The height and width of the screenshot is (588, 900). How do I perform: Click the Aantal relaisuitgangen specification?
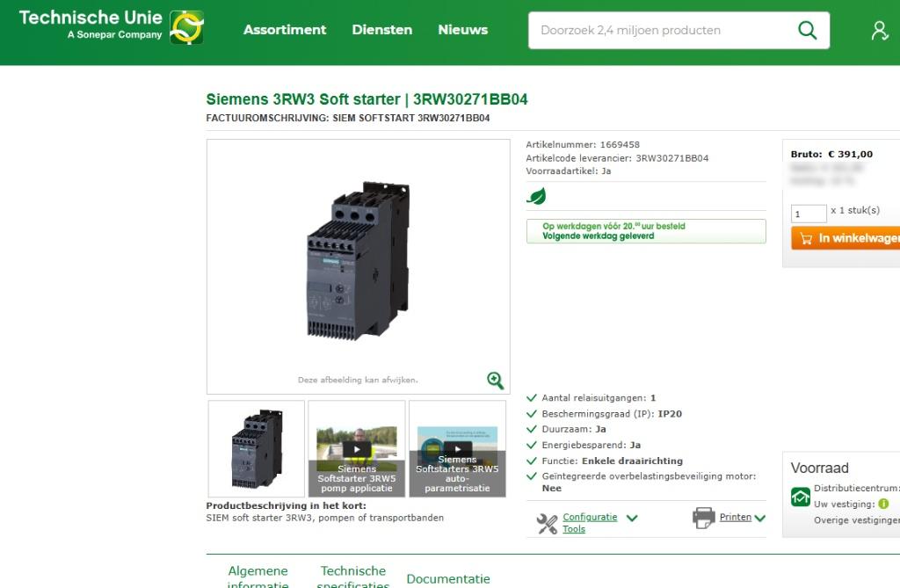click(599, 398)
